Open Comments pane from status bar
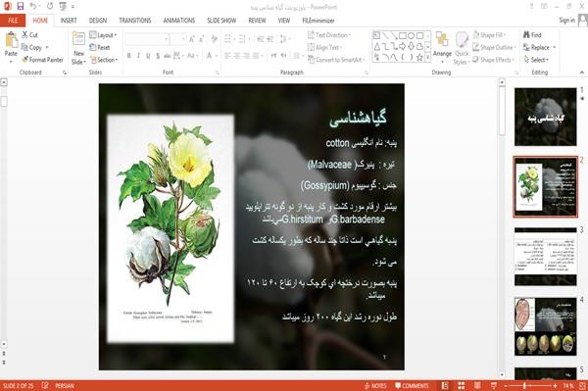Viewport: 588px width, 391px height. [412, 386]
